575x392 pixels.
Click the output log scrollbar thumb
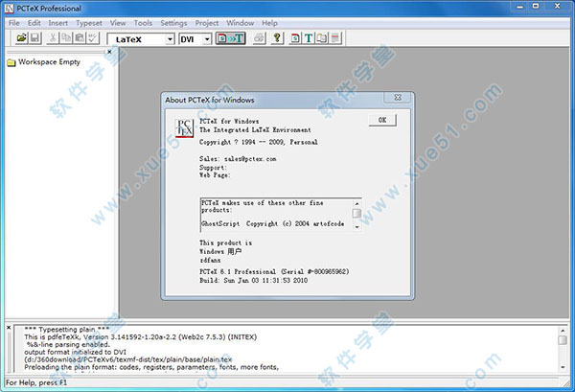(563, 340)
